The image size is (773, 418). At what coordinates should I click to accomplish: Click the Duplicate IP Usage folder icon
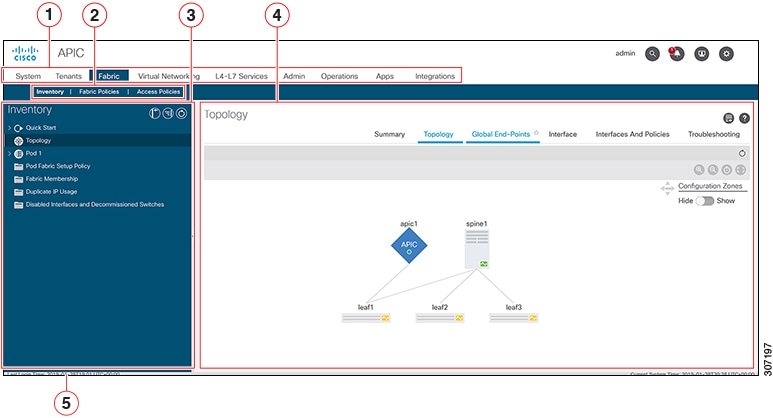point(19,192)
